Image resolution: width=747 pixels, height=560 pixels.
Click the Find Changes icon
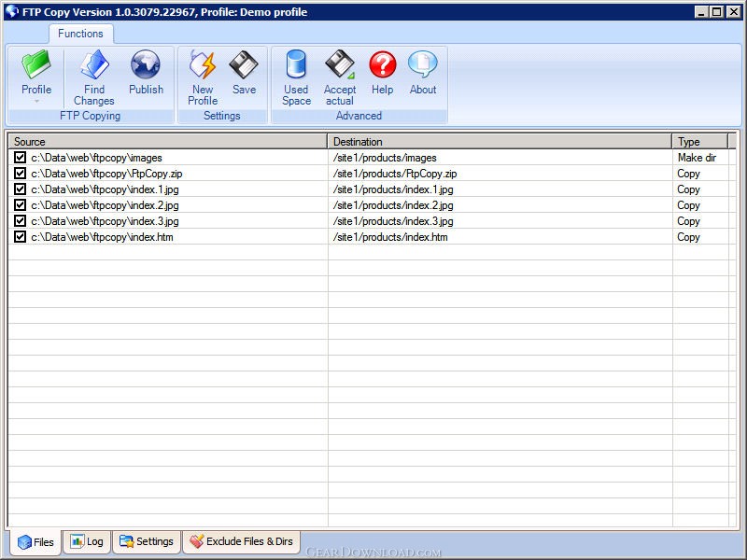point(94,64)
